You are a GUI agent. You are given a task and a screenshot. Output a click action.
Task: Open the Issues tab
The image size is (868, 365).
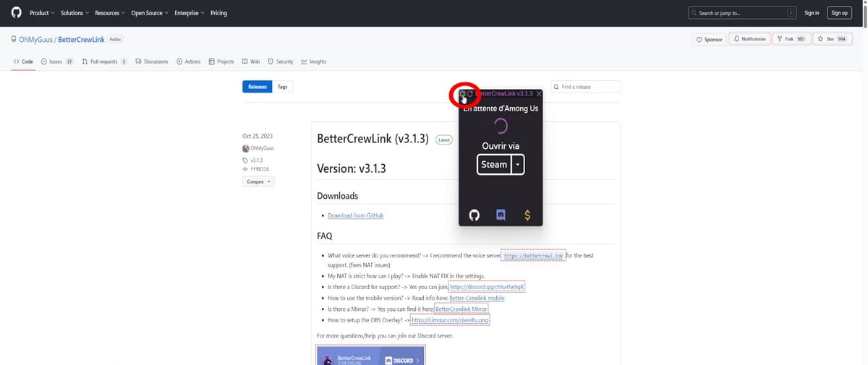click(56, 61)
